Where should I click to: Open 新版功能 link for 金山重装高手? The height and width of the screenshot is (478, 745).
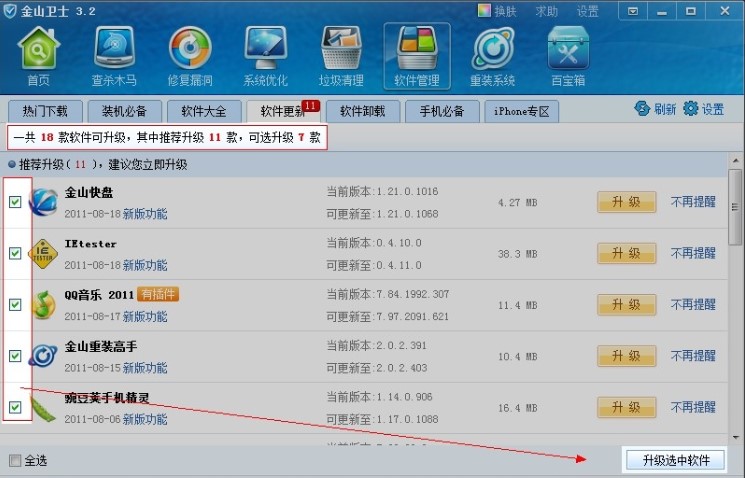pyautogui.click(x=145, y=368)
